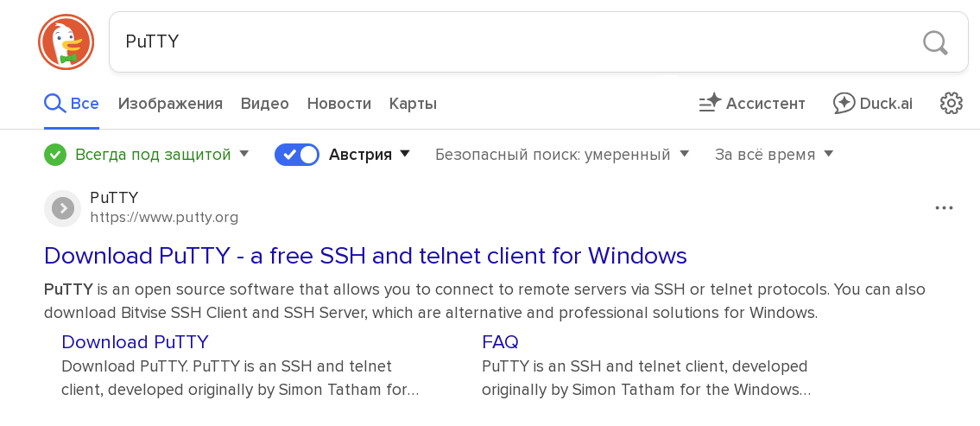980x426 pixels.
Task: Go to the Новости tab
Action: 338,104
